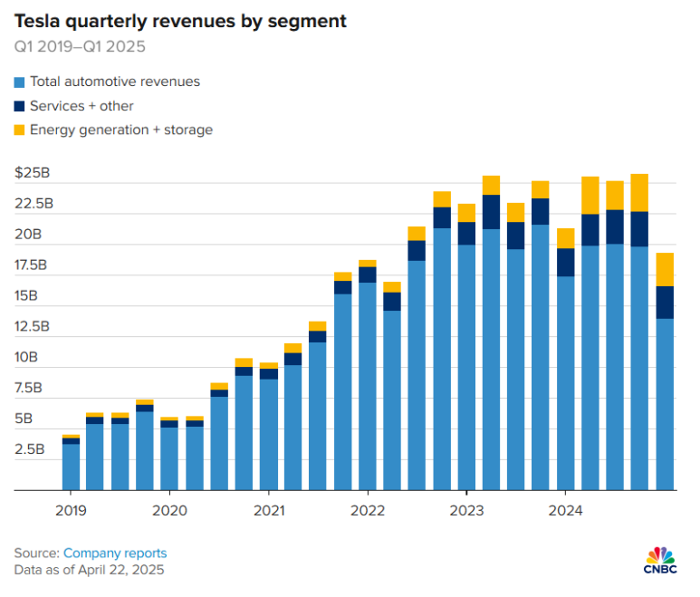Click the Q1 2022 bar above the 2022 tick
This screenshot has width=700, height=597.
[368, 375]
